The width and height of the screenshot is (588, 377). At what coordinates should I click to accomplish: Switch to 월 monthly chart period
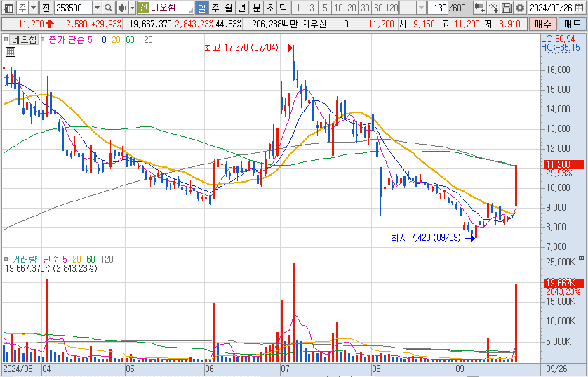[228, 8]
